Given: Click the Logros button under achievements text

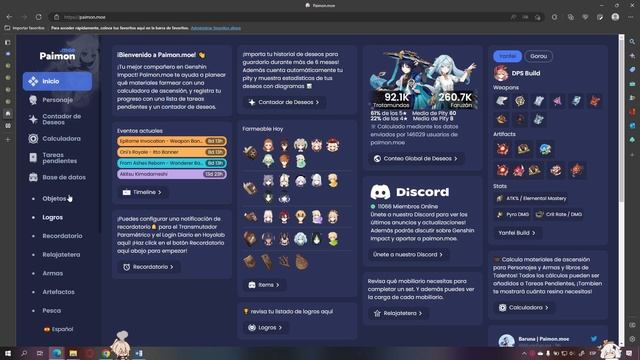Looking at the screenshot, I should (265, 327).
